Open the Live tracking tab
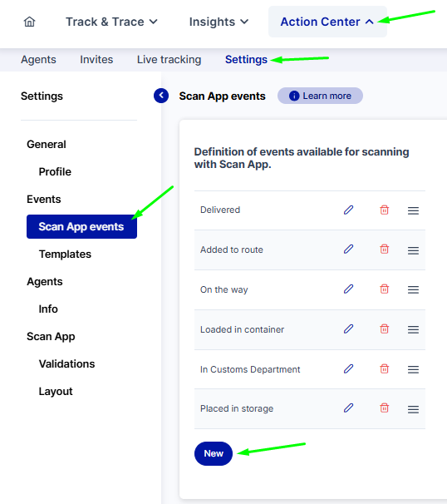Screen dimensions: 447x504 click(x=169, y=59)
